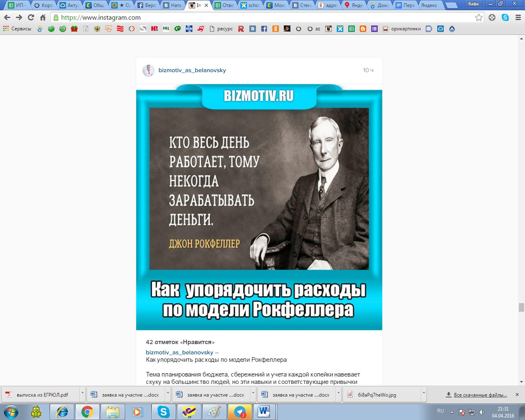The image size is (525, 420).
Task: Launch Skype from the taskbar
Action: point(163,412)
